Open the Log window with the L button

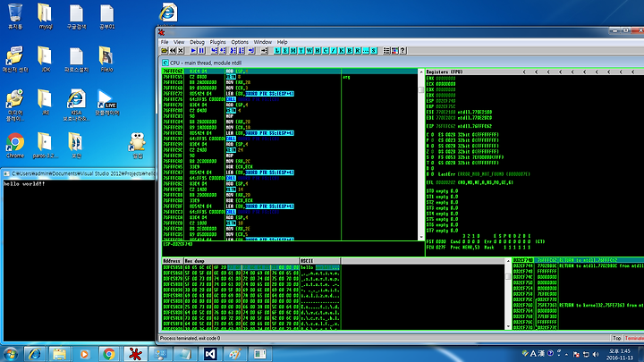[x=277, y=50]
